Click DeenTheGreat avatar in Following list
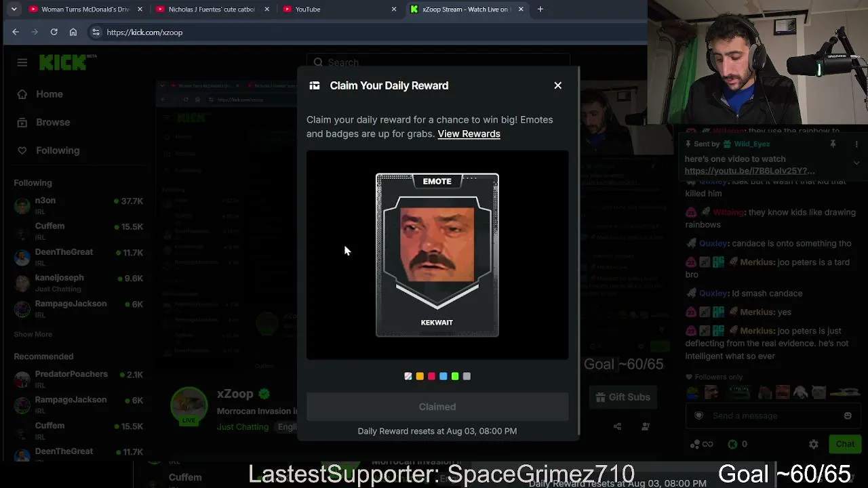 coord(22,257)
